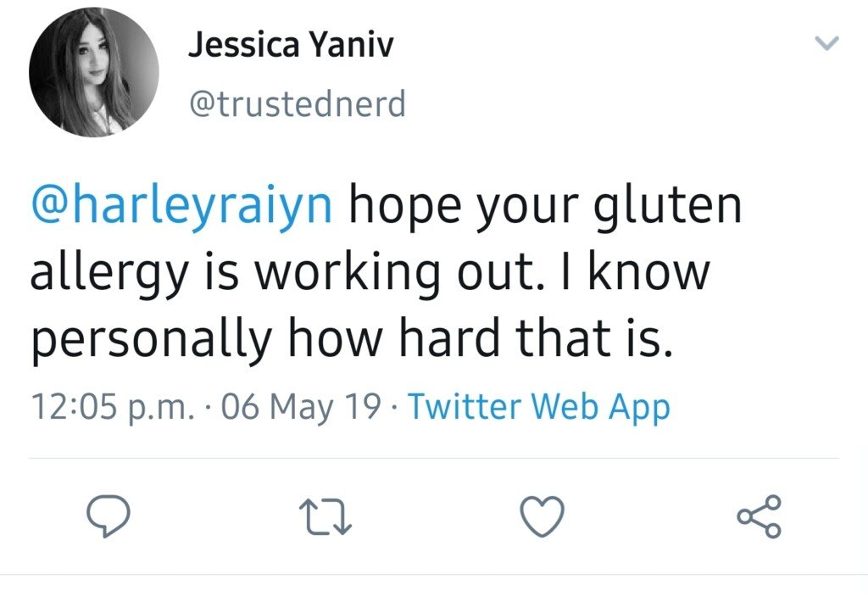
Task: Click the 06 May 19 date
Action: click(301, 407)
